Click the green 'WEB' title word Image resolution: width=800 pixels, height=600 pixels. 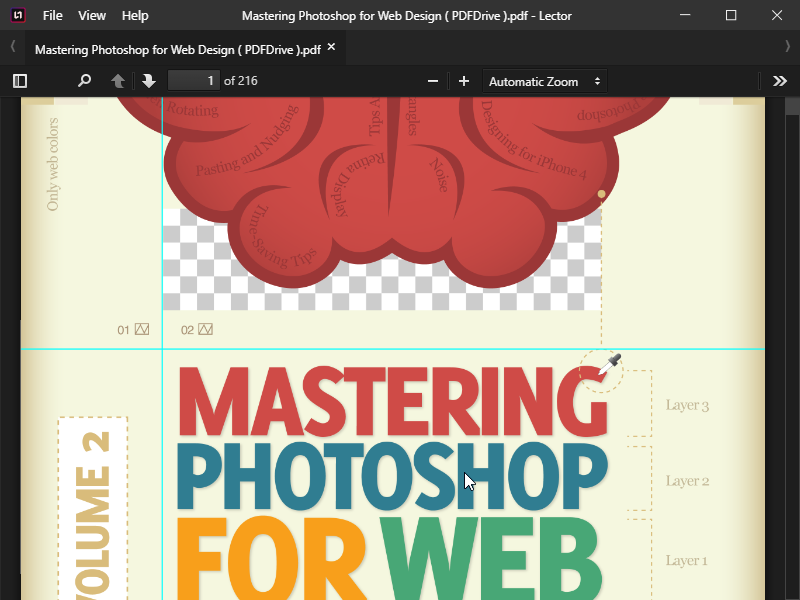pos(490,559)
